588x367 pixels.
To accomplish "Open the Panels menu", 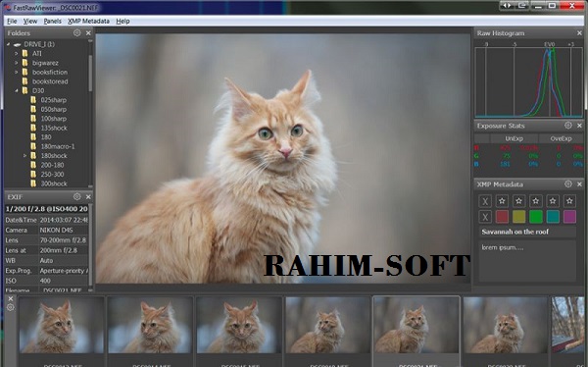I will click(53, 21).
